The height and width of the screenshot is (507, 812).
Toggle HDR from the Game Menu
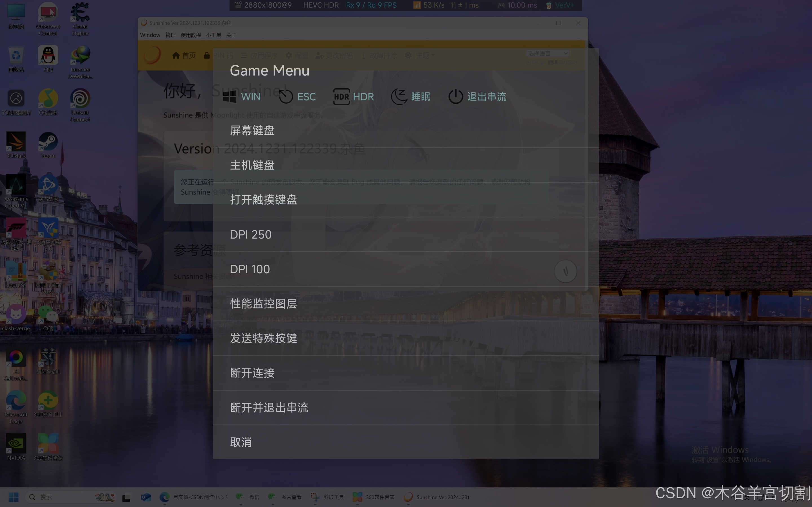click(x=341, y=97)
